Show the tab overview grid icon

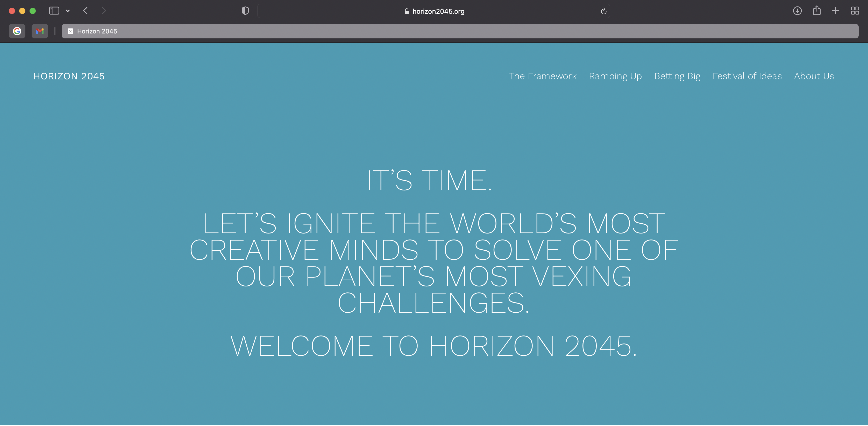point(855,11)
